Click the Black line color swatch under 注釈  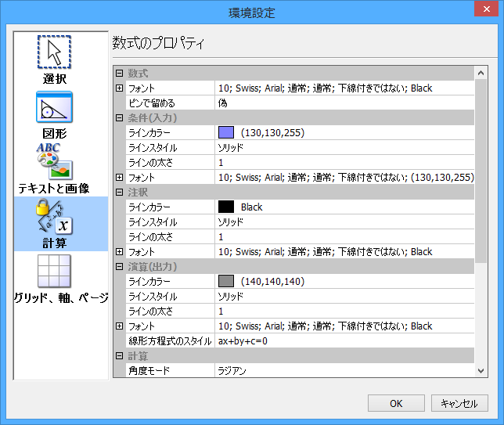[226, 207]
